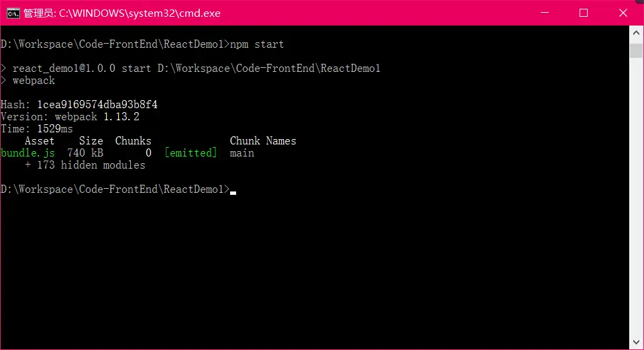Viewport: 644px width, 350px height.
Task: Click the scrollbar down arrow
Action: click(x=636, y=342)
